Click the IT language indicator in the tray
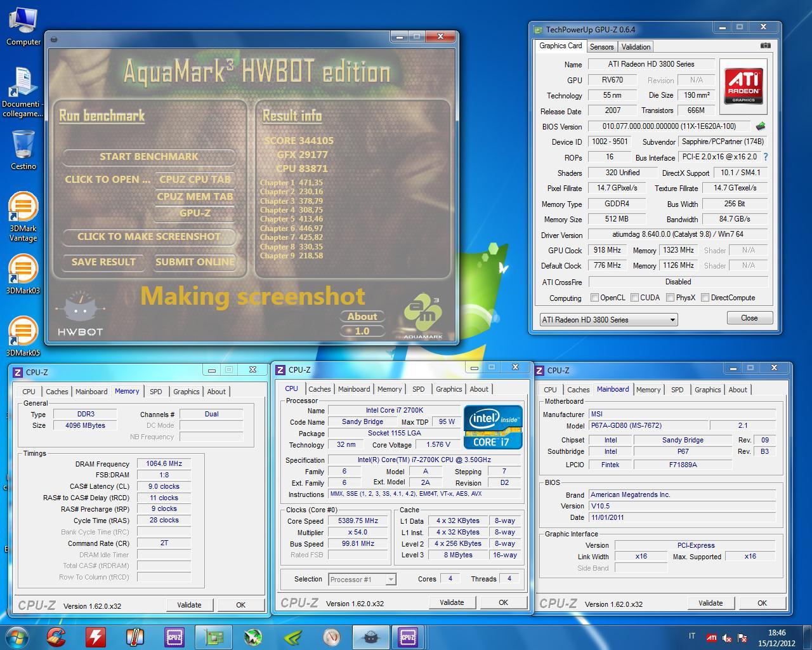This screenshot has width=812, height=650. [x=691, y=636]
